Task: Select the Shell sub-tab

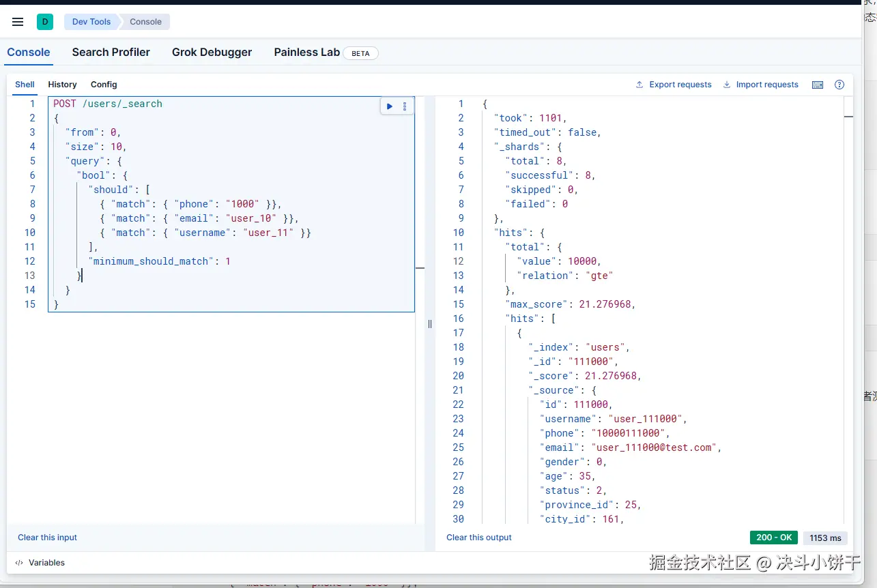Action: coord(25,85)
